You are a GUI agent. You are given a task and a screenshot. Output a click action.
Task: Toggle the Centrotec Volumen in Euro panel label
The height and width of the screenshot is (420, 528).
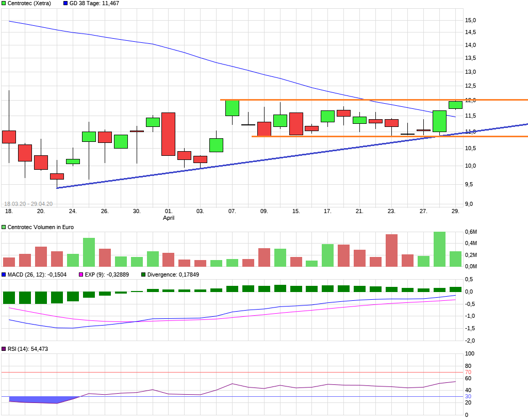click(41, 227)
